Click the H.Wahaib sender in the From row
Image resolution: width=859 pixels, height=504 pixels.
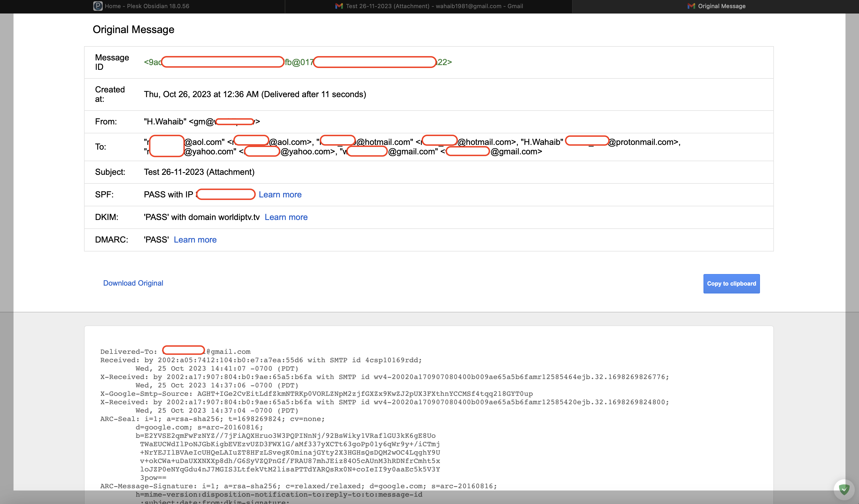click(165, 122)
